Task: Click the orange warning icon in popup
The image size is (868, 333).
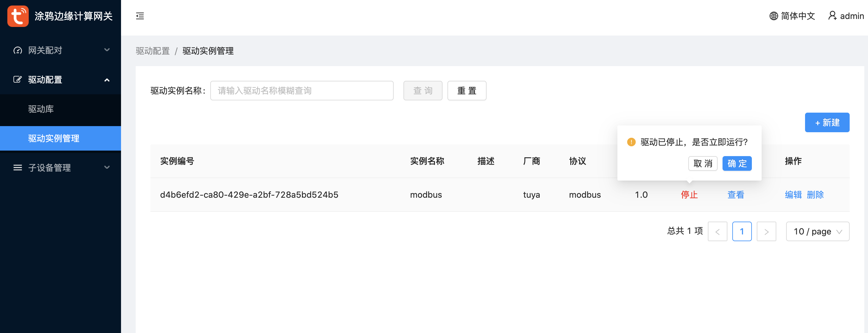Action: coord(631,142)
